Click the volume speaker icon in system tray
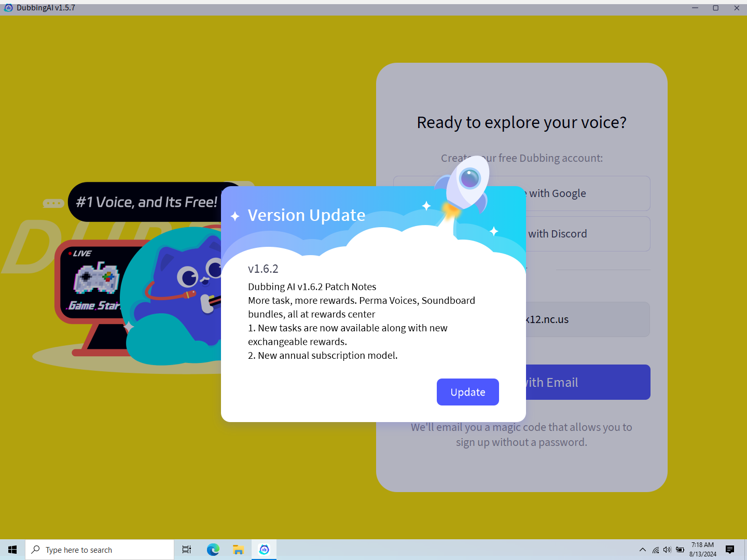Viewport: 747px width, 560px height. pyautogui.click(x=667, y=550)
